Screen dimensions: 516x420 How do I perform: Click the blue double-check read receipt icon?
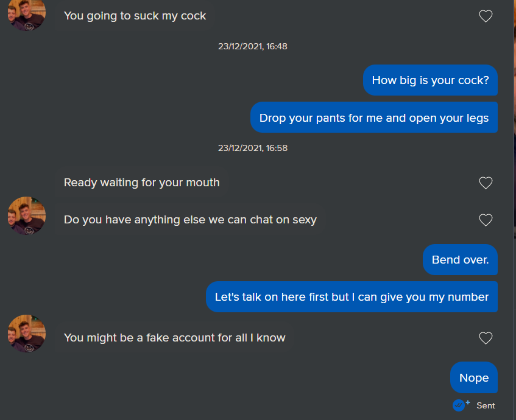pos(459,405)
